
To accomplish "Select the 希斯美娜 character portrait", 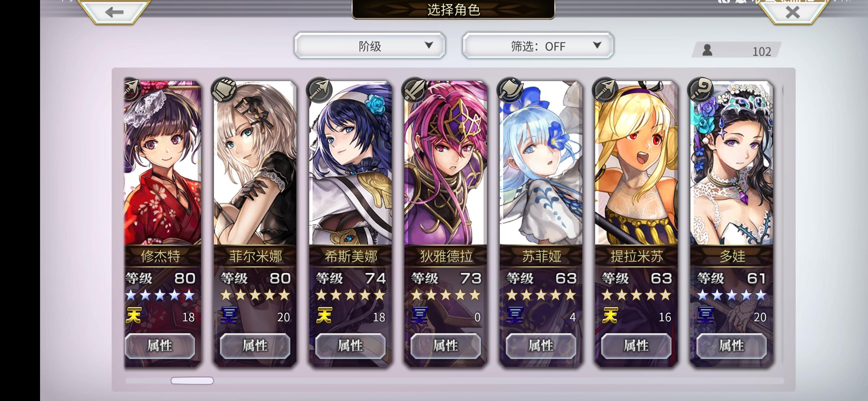I will [351, 163].
